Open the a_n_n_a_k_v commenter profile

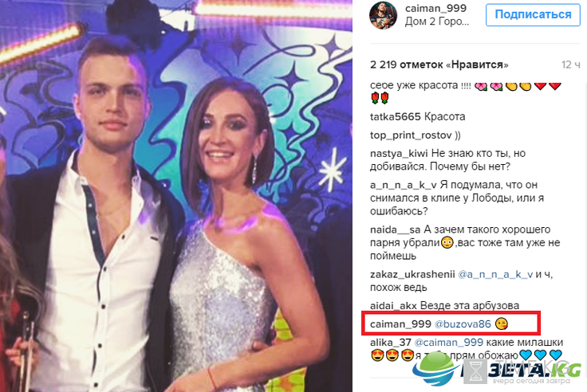[x=404, y=185]
